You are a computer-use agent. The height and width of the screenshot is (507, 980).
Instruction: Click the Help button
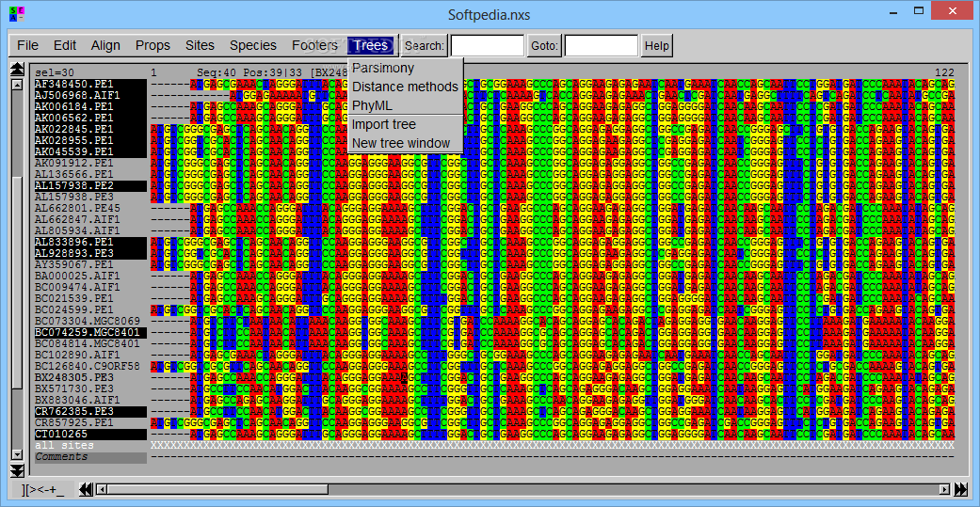(x=657, y=45)
